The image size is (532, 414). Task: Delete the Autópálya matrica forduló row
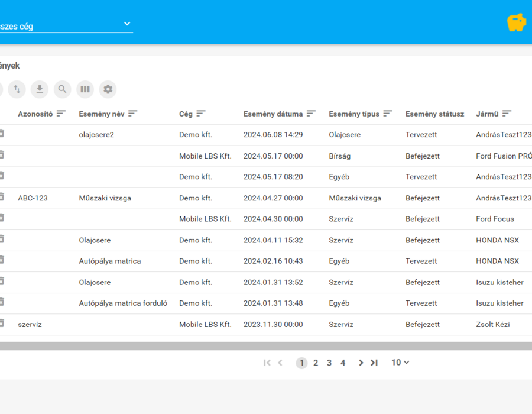[x=1, y=302]
